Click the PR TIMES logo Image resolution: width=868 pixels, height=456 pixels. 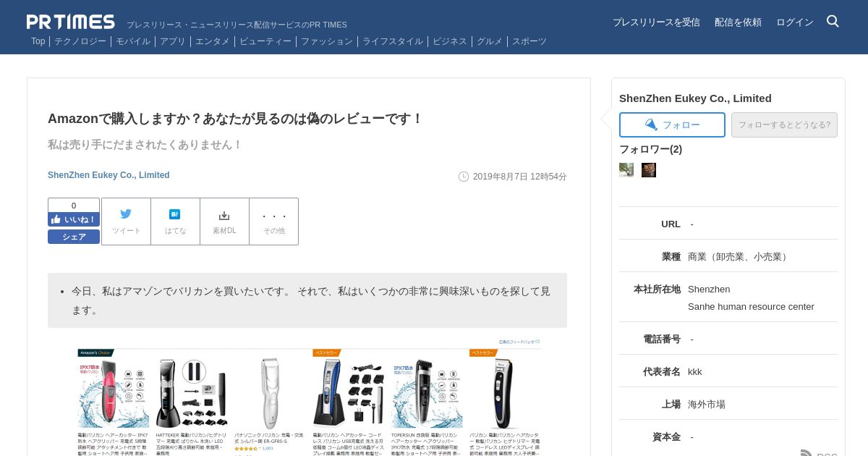[70, 22]
